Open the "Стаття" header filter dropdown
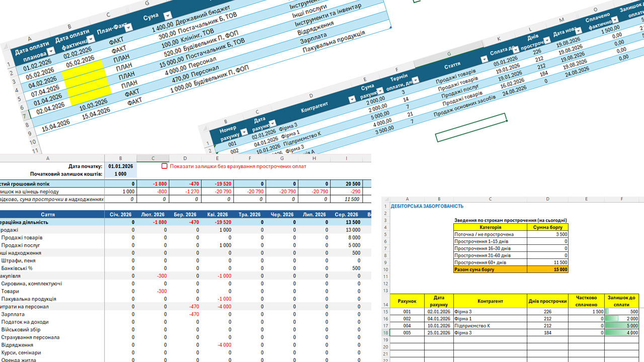Image resolution: width=644 pixels, height=362 pixels. pos(485,59)
